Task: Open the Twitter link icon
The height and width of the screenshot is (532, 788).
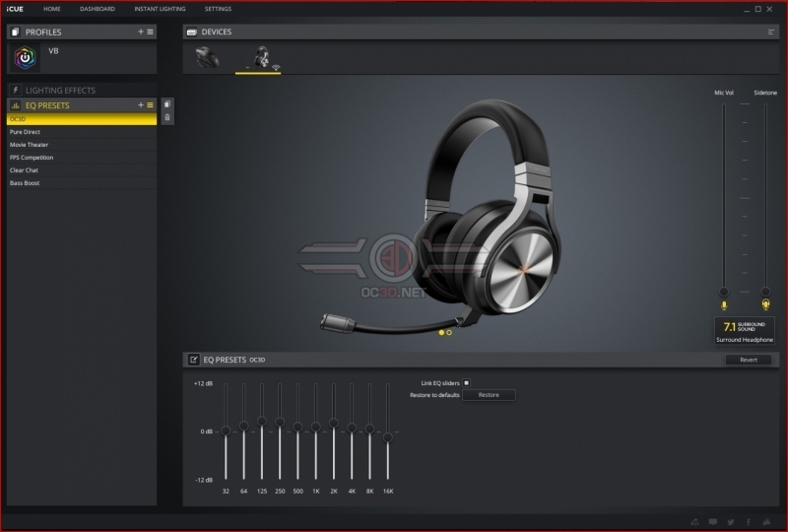Action: (x=730, y=522)
